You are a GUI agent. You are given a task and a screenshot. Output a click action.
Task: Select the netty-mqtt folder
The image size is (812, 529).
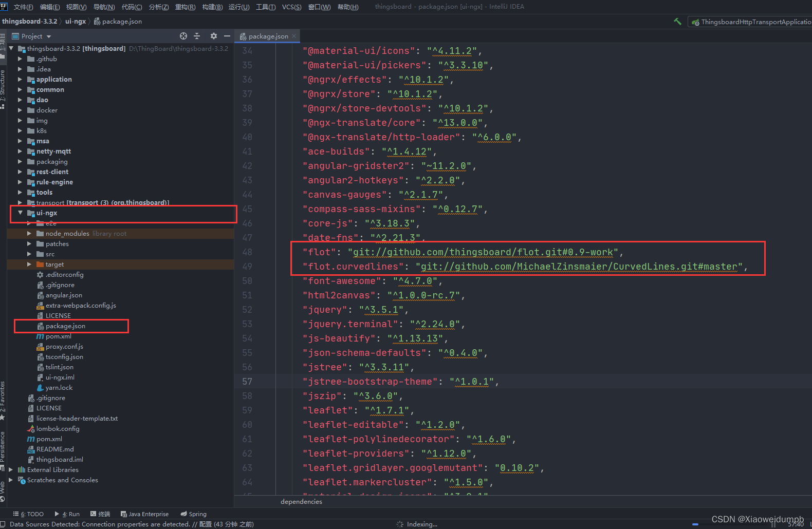[53, 151]
